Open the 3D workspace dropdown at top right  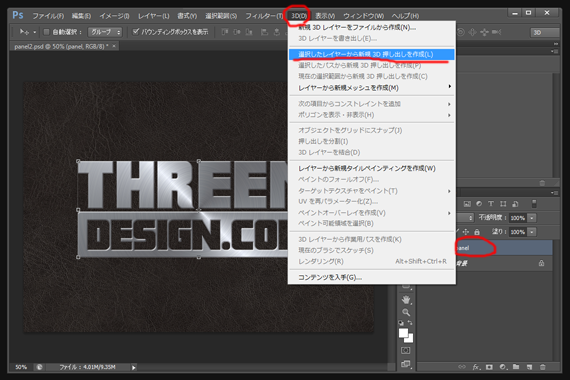[x=544, y=32]
